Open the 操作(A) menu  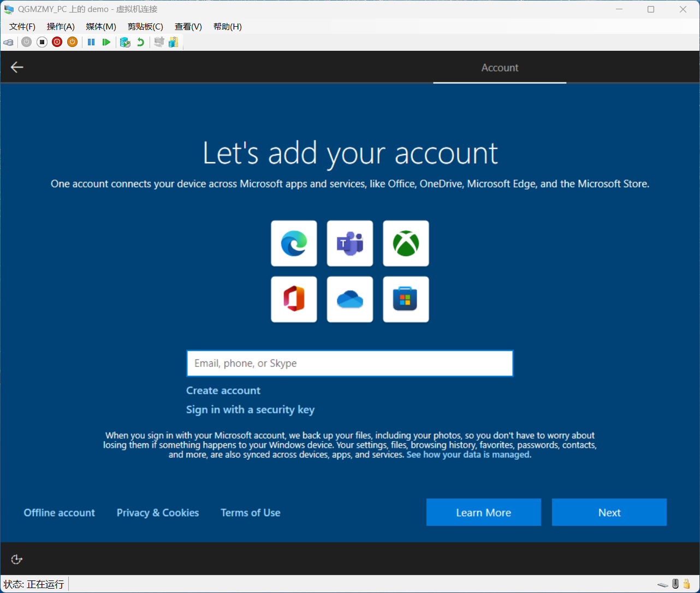61,27
